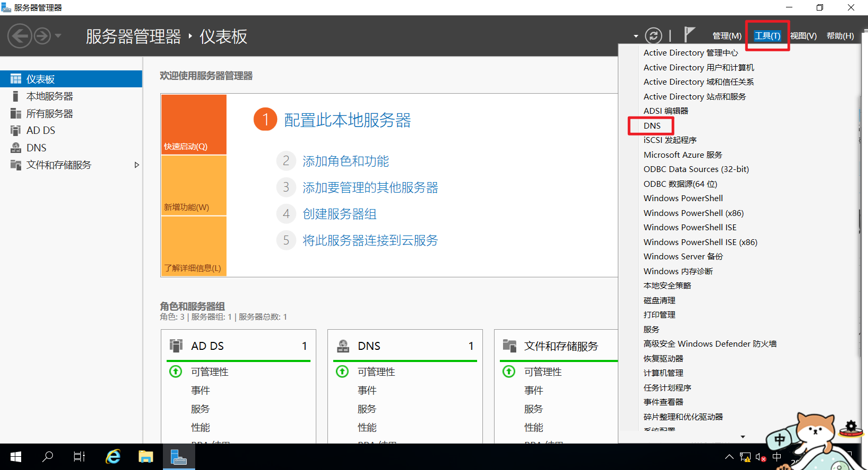Expand the 文件和存储服务 sidebar arrow
Viewport: 868px width, 470px height.
136,165
